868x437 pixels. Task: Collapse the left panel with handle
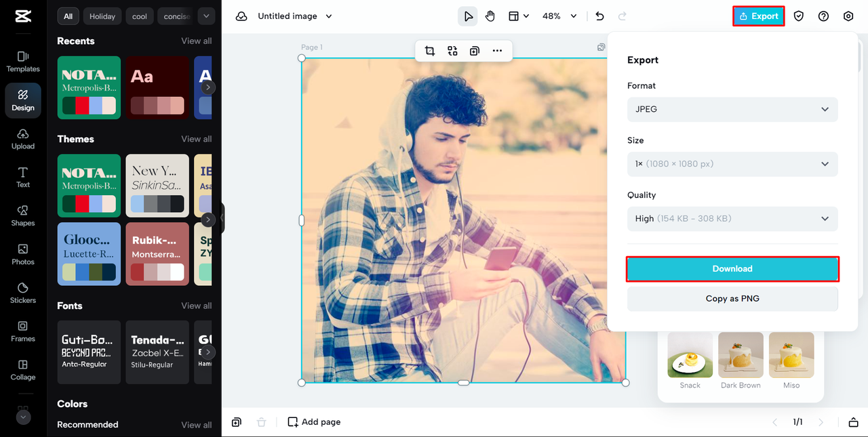coord(222,218)
